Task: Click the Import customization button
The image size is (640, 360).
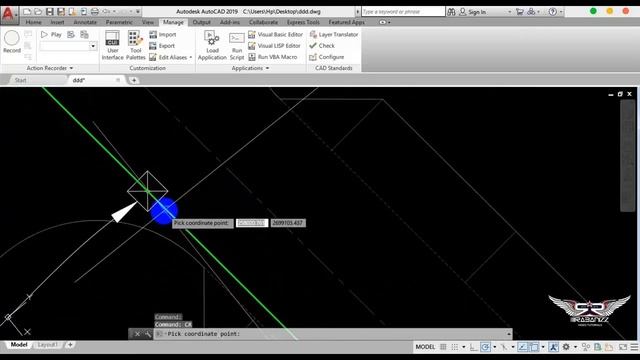Action: [x=162, y=35]
